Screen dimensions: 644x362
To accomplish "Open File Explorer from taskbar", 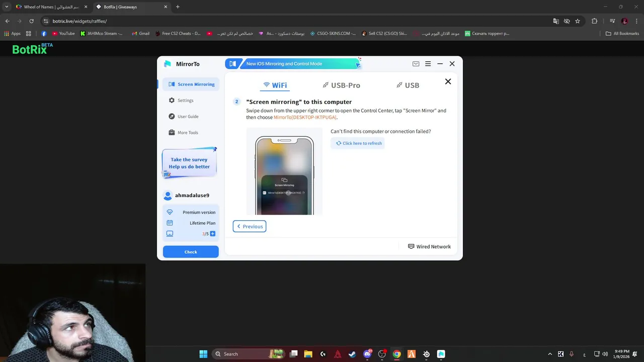I will point(308,354).
